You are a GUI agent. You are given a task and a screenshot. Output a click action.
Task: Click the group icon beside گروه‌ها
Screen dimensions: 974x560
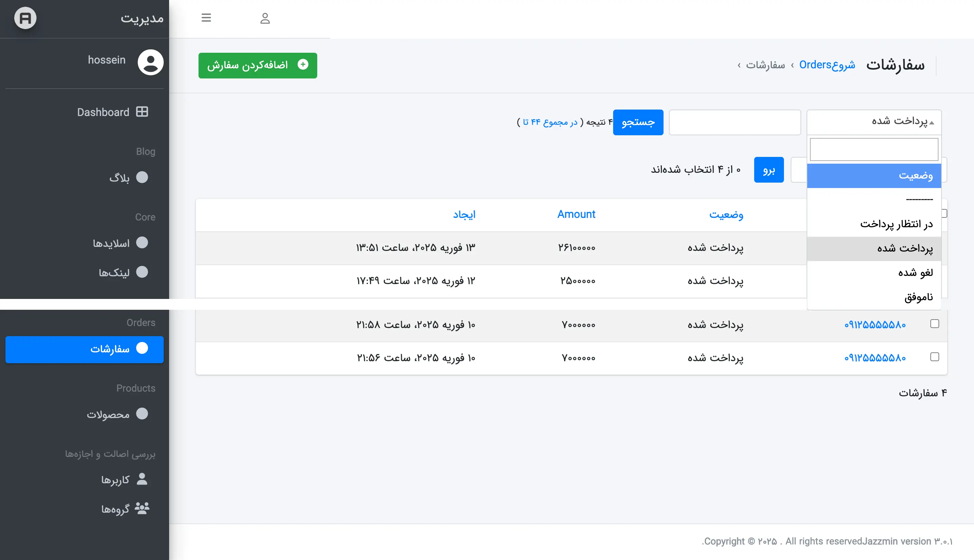click(x=142, y=509)
